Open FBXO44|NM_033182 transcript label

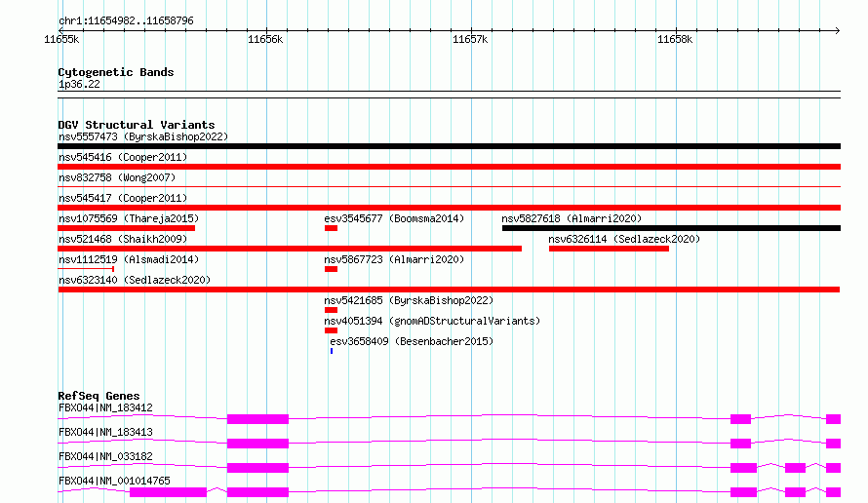(x=105, y=456)
